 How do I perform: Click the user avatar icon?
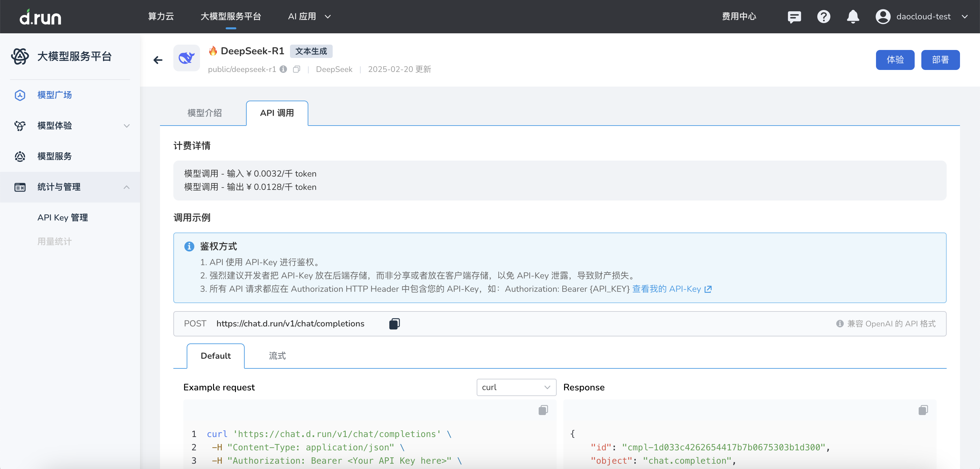click(x=883, y=17)
